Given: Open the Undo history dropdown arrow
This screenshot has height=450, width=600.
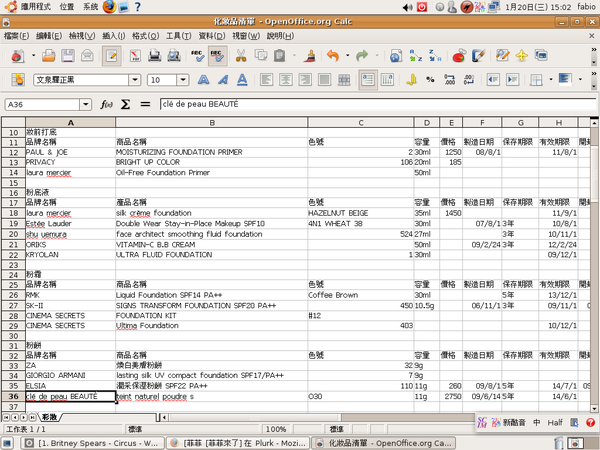Looking at the screenshot, I should tap(347, 56).
